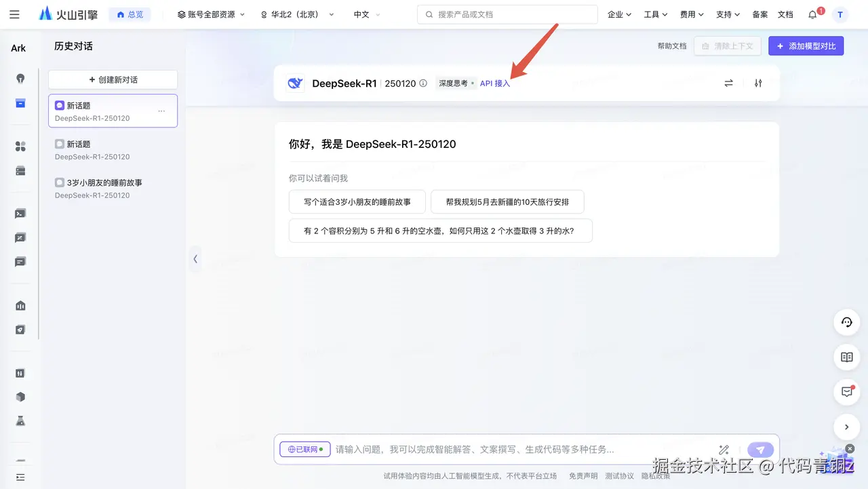Expand the 工具 menu
This screenshot has height=489, width=868.
pos(656,14)
